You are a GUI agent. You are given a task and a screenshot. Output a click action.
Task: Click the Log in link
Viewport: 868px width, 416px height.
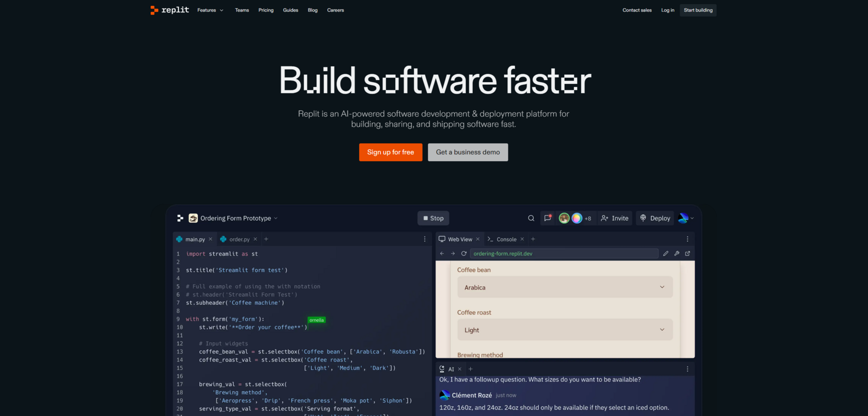[x=668, y=10]
